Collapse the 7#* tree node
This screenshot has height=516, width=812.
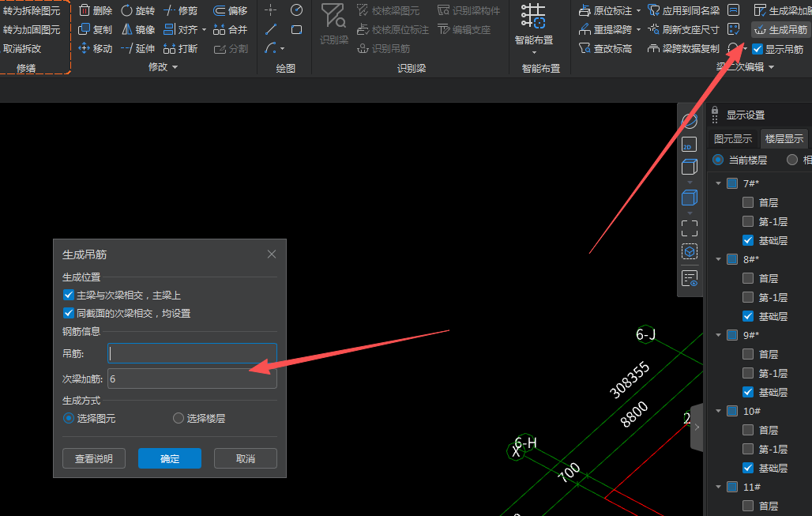[718, 183]
